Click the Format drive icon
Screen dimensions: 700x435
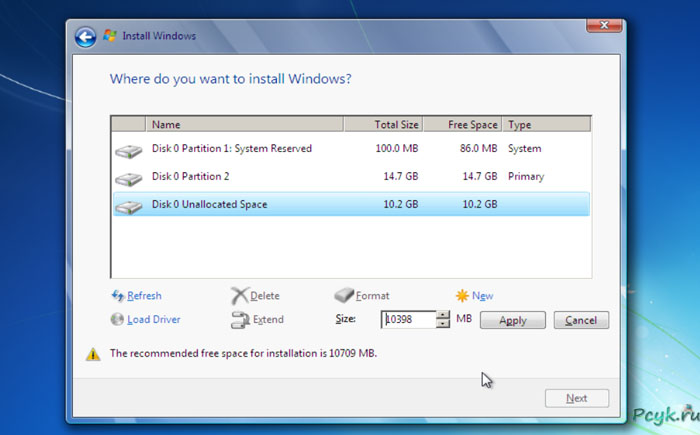point(343,296)
